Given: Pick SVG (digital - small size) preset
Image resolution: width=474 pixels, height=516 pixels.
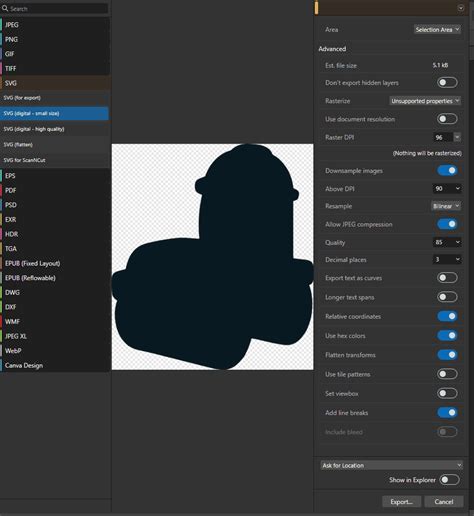Looking at the screenshot, I should point(54,113).
